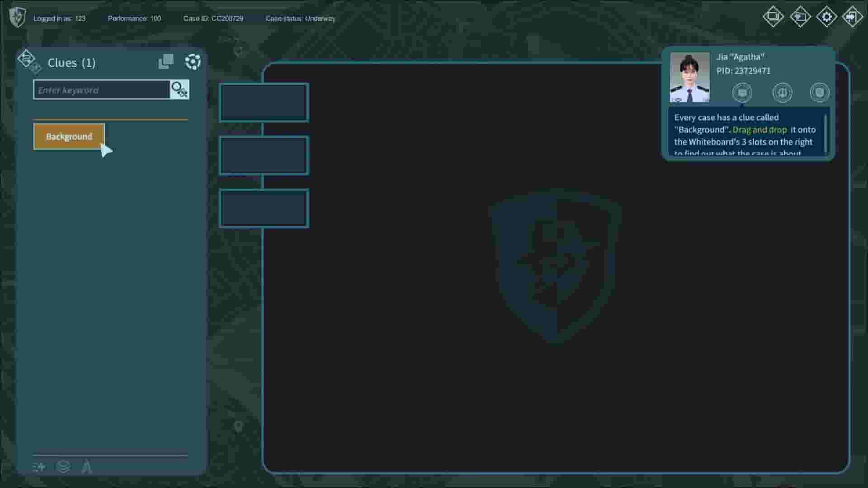Toggle the layers icon at the bottom of Clues panel
868x488 pixels.
click(x=63, y=467)
